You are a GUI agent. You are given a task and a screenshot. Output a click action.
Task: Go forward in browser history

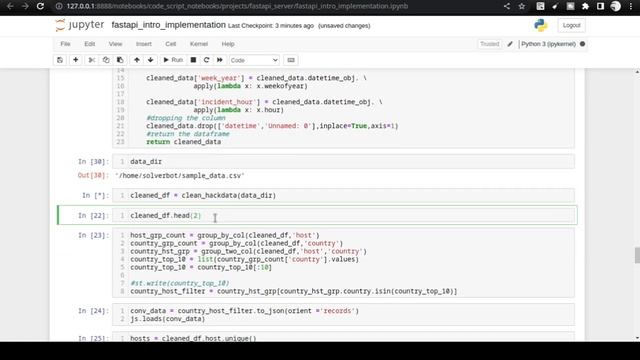25,6
